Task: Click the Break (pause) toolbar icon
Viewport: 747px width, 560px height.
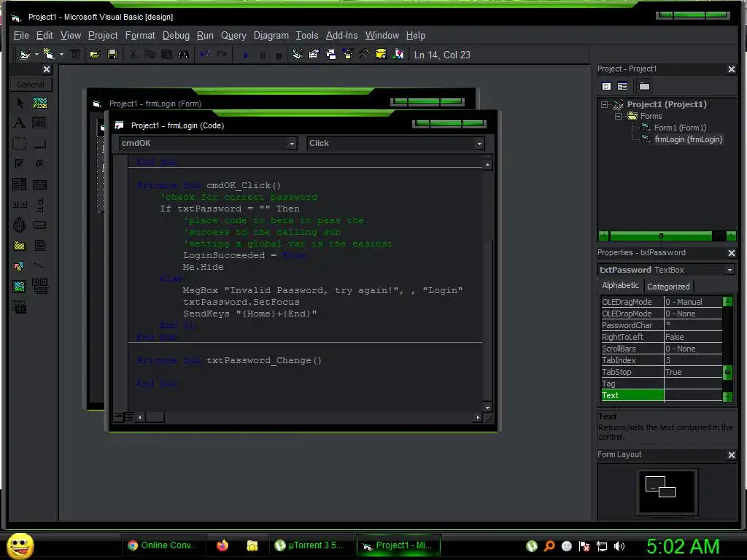Action: [x=263, y=55]
